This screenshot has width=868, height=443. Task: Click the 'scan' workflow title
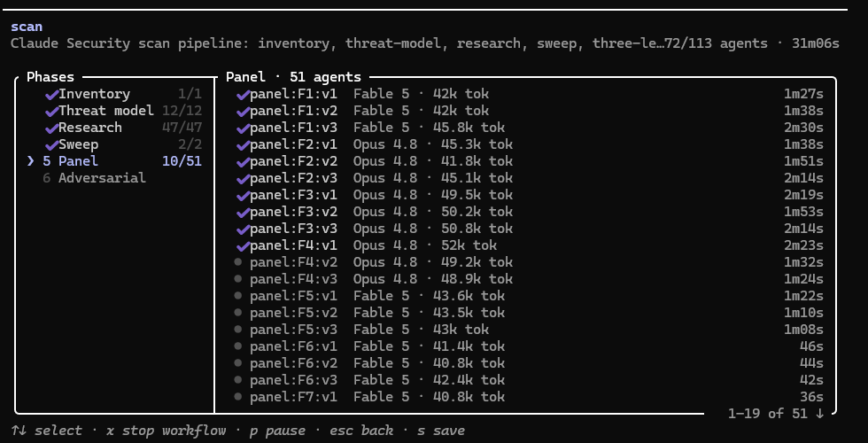click(27, 27)
